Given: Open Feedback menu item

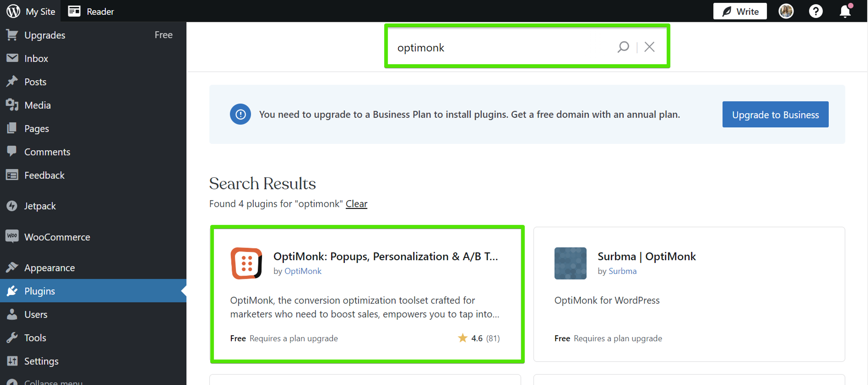Looking at the screenshot, I should [x=93, y=175].
